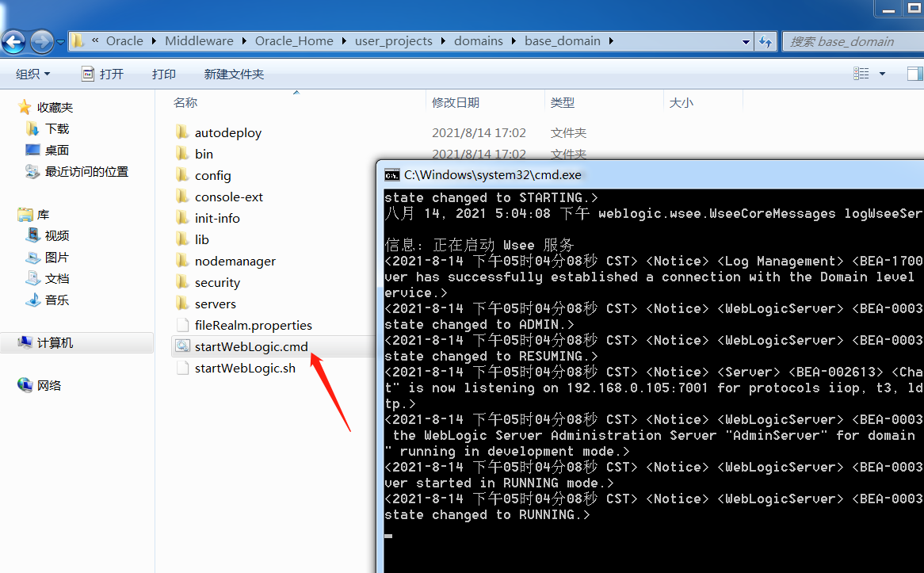
Task: Expand the arrow after user_projects breadcrumb
Action: [443, 40]
